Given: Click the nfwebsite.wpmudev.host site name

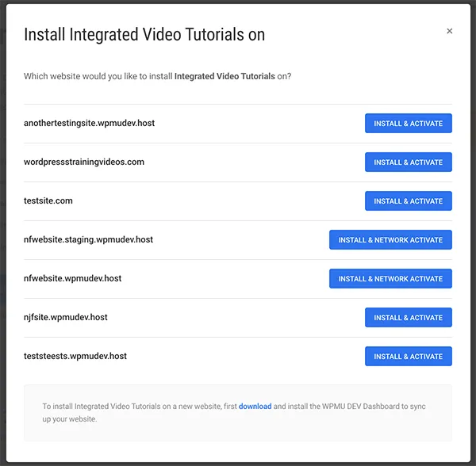Looking at the screenshot, I should [73, 279].
